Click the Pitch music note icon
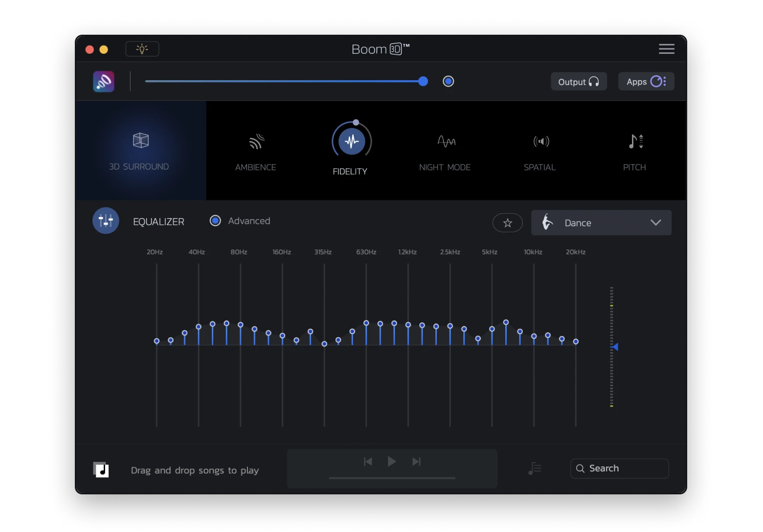Image resolution: width=763 pixels, height=532 pixels. click(635, 141)
